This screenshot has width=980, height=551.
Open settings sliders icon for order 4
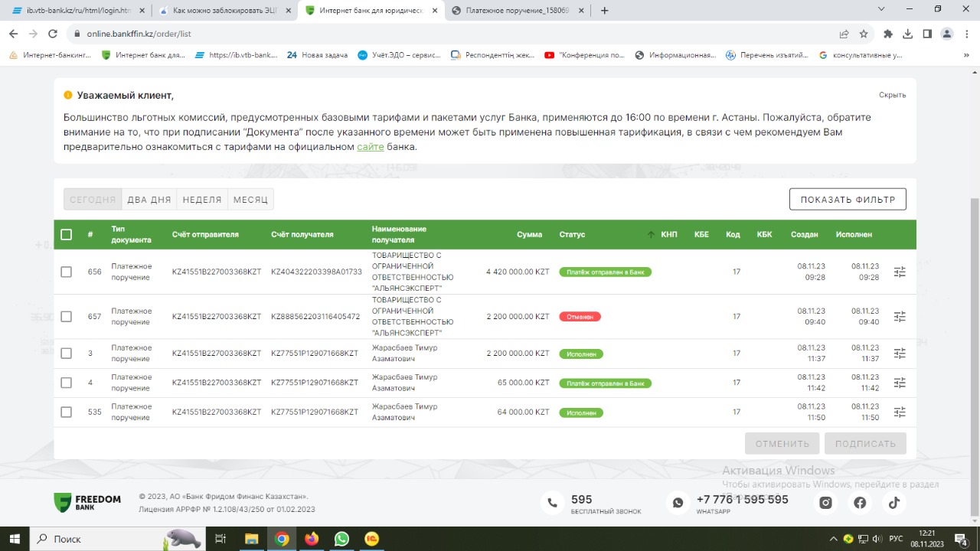(x=900, y=383)
